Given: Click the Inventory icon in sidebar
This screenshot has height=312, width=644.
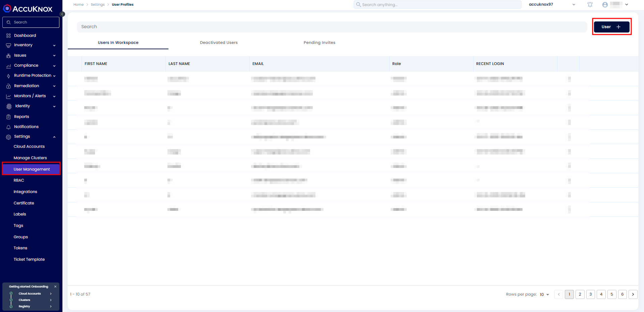Looking at the screenshot, I should coord(8,45).
